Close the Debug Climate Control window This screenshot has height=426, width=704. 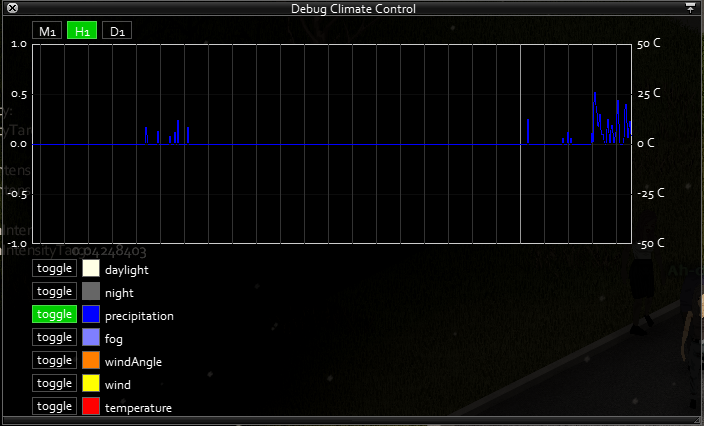[x=13, y=8]
